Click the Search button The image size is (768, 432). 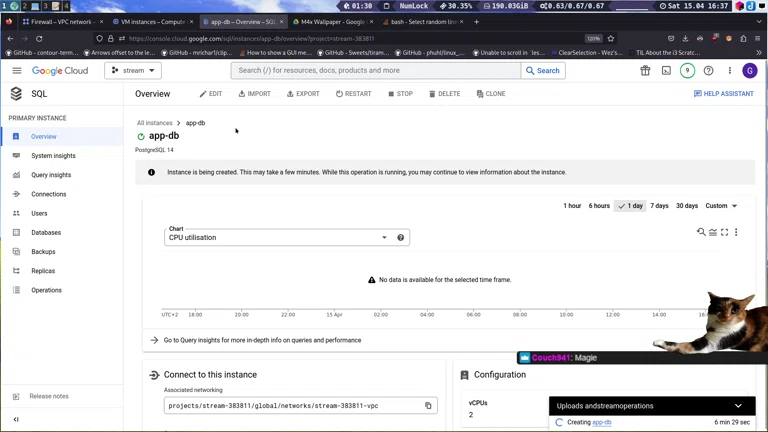pos(543,71)
